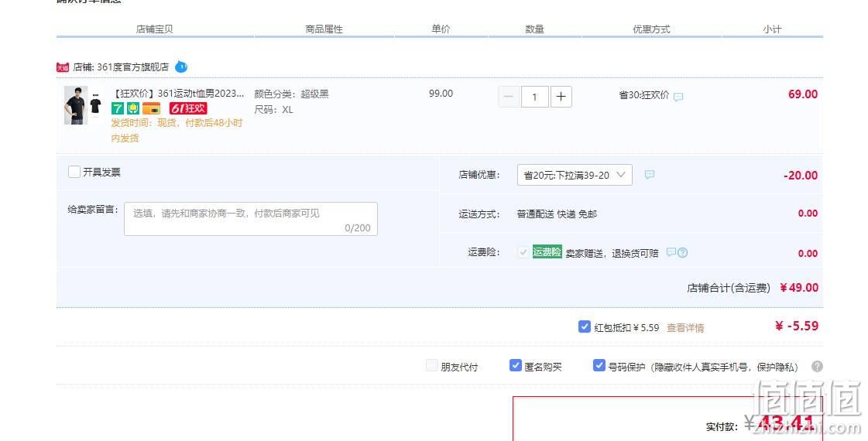Click the store name 361度官方旗舰店
This screenshot has width=868, height=441.
coord(133,67)
